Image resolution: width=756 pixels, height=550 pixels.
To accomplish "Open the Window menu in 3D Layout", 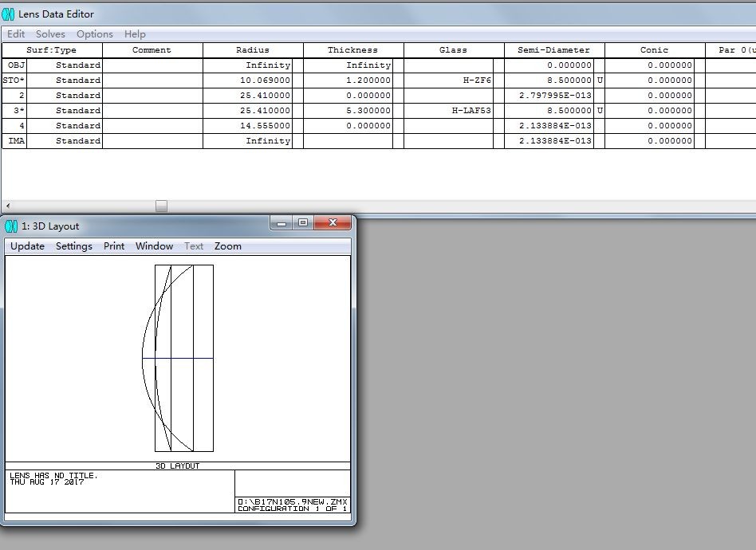I will click(154, 246).
